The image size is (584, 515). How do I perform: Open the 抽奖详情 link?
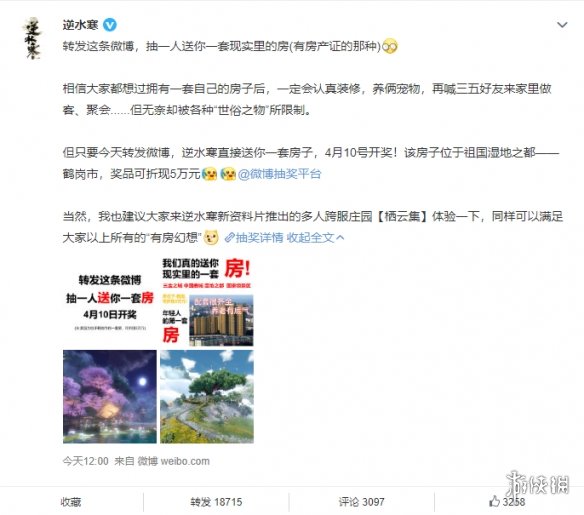point(259,238)
